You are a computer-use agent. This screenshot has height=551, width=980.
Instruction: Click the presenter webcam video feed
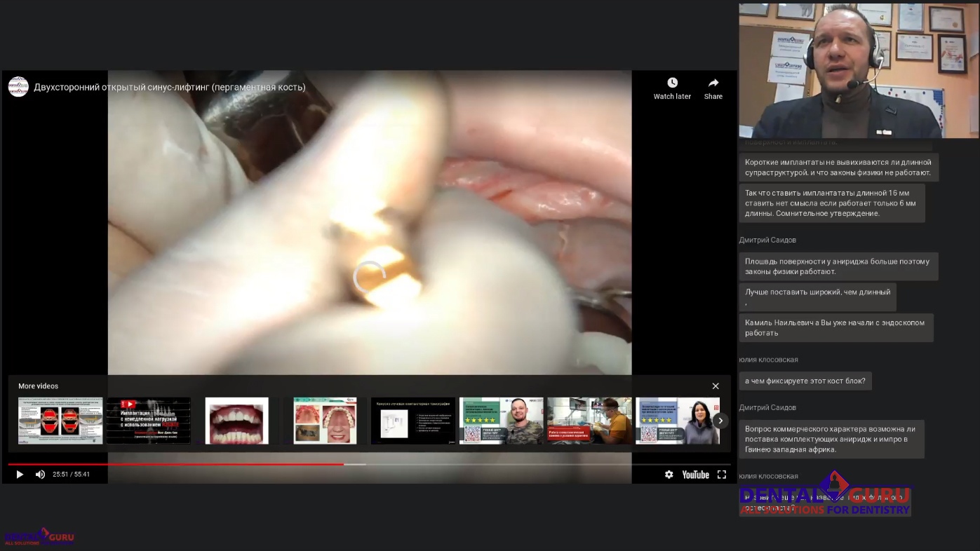tap(858, 70)
